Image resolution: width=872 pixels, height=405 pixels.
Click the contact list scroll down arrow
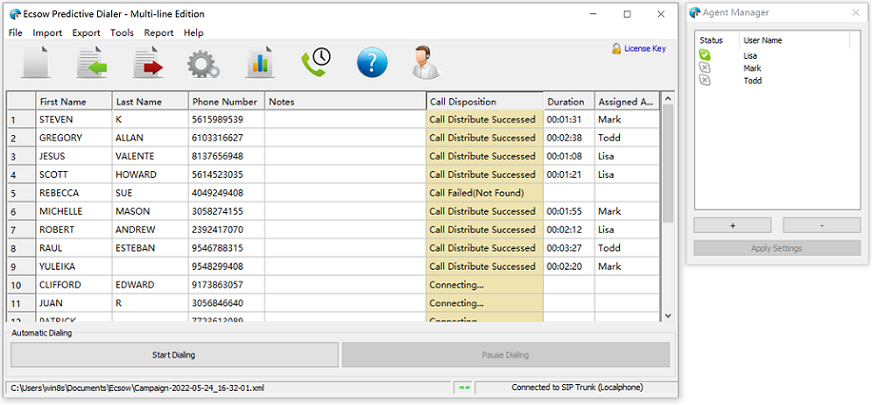click(668, 315)
